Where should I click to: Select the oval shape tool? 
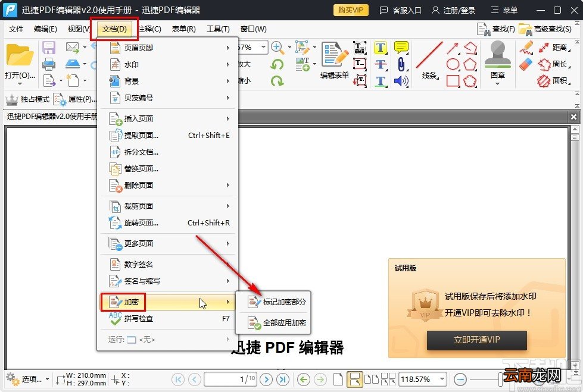point(453,64)
